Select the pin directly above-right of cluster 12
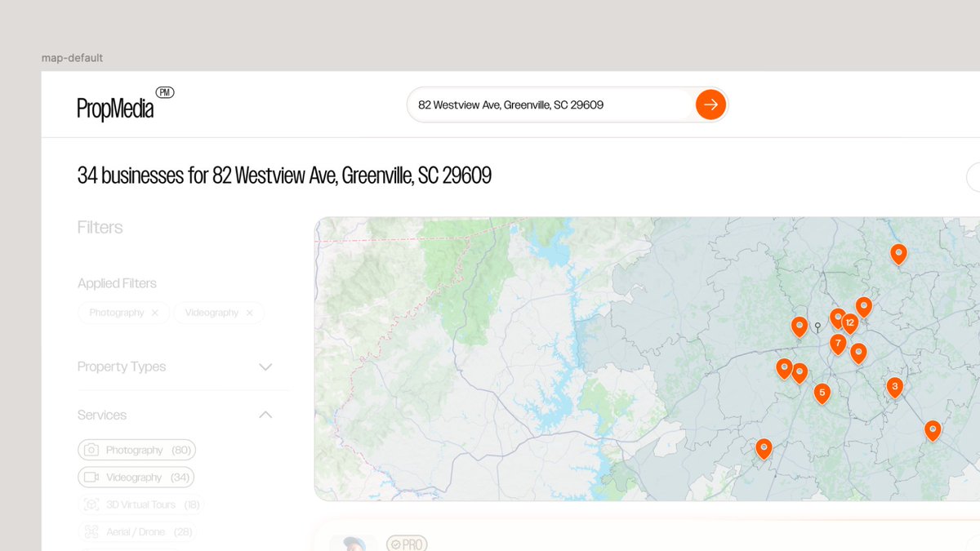This screenshot has height=551, width=980. coord(864,307)
